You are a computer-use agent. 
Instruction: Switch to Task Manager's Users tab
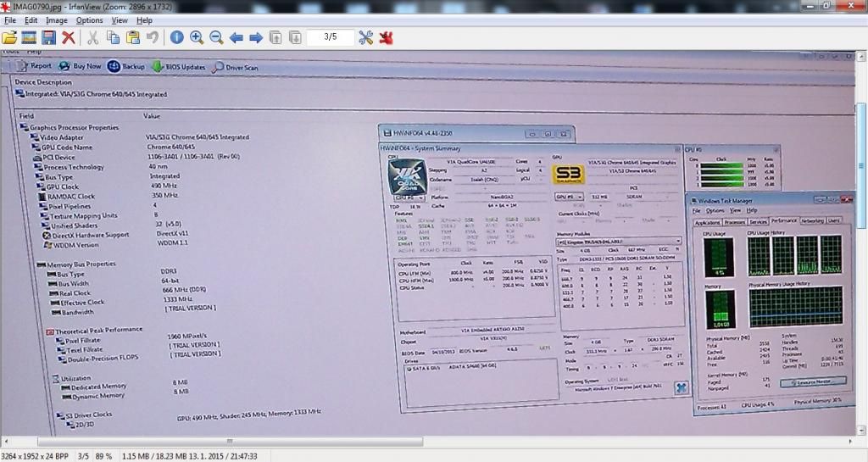pyautogui.click(x=833, y=220)
